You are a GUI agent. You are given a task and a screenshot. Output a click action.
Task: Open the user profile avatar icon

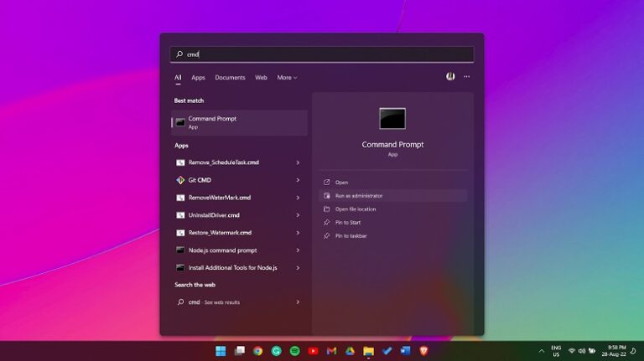point(450,77)
